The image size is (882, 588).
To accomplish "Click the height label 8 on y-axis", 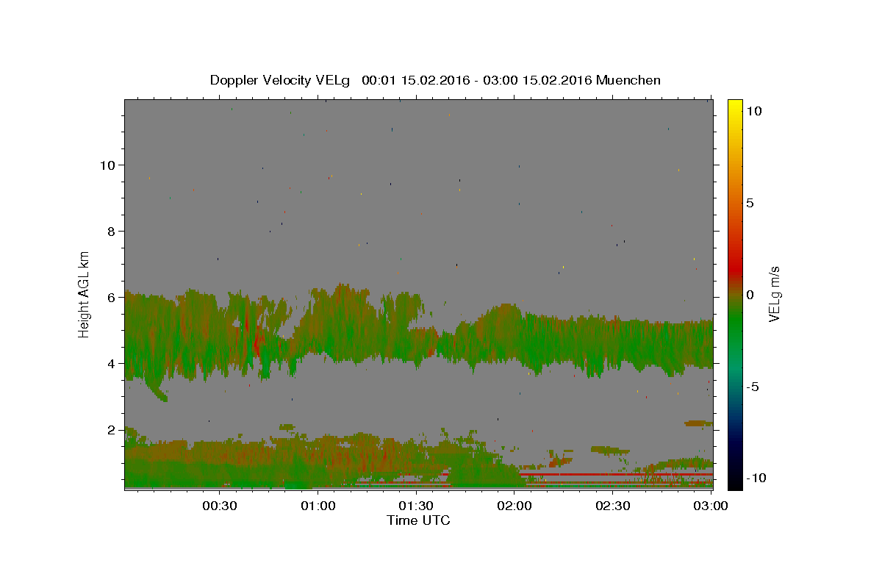I will pos(111,231).
